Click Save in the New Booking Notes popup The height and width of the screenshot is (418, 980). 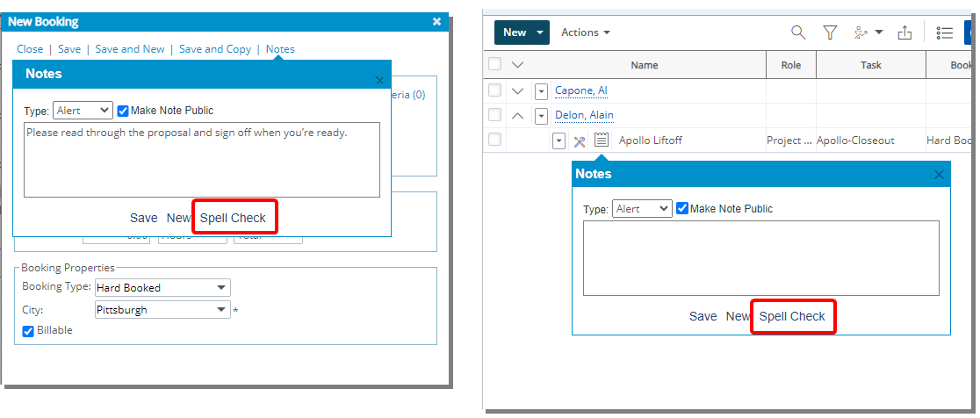tap(144, 218)
